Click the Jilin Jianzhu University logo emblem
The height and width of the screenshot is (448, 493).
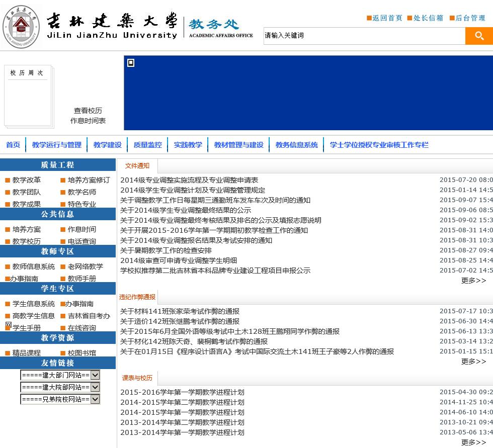pos(21,26)
